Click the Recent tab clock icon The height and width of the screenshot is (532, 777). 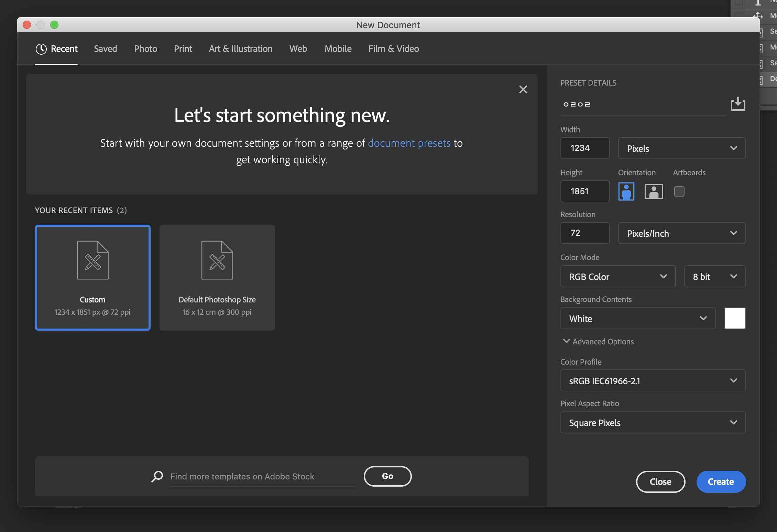[x=41, y=49]
